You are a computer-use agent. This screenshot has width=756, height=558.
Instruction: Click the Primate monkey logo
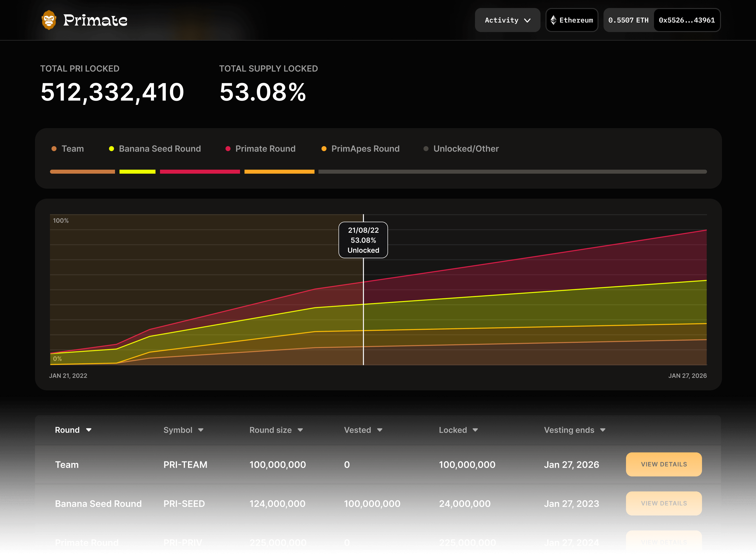[49, 20]
